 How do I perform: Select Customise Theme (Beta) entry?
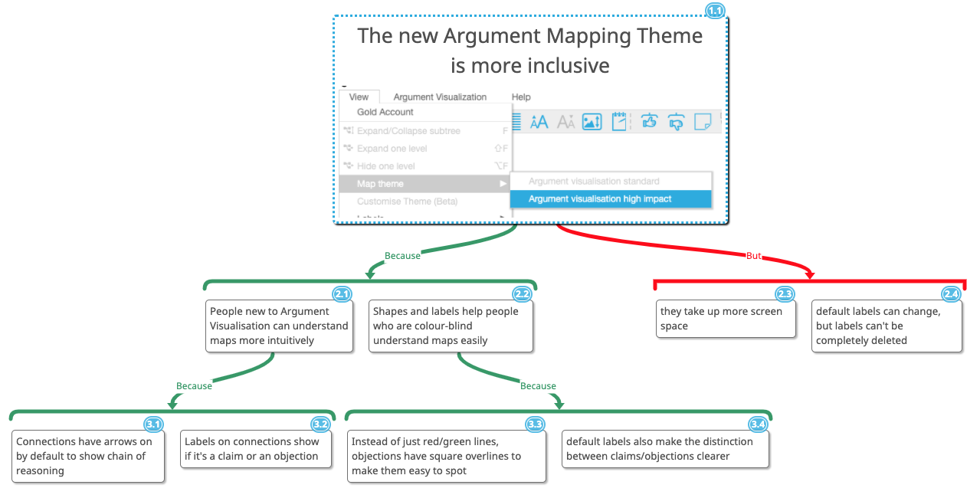425,201
